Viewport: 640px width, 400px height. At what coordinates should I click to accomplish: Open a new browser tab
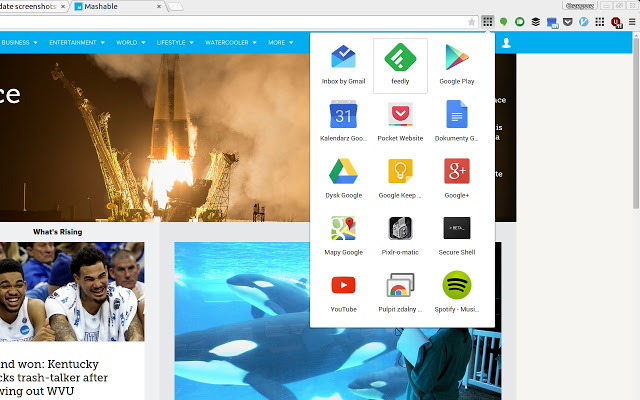pyautogui.click(x=175, y=7)
